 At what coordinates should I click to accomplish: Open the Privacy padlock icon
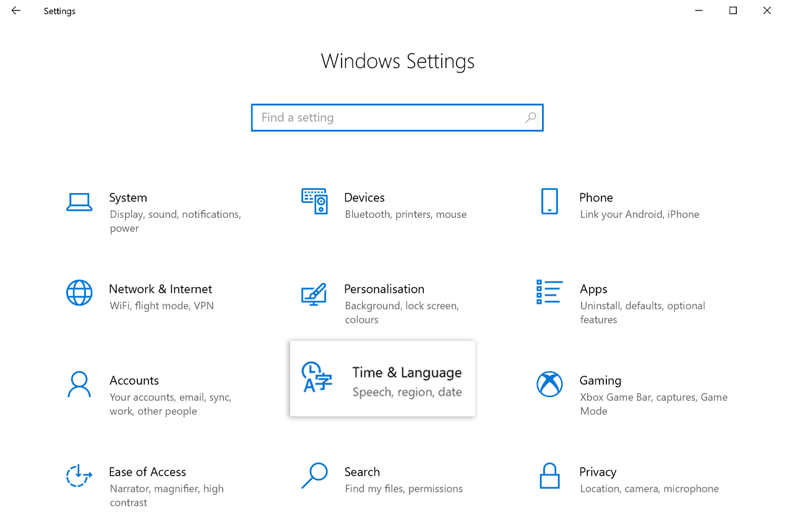tap(549, 476)
